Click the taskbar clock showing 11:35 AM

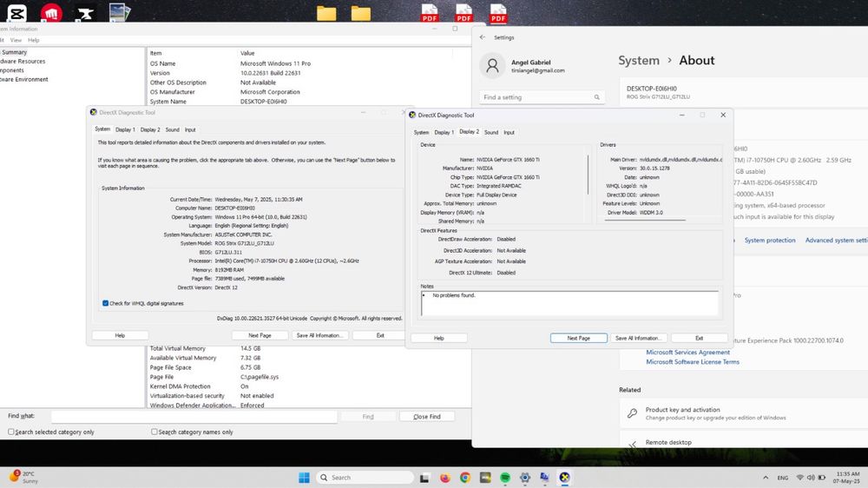click(x=846, y=478)
